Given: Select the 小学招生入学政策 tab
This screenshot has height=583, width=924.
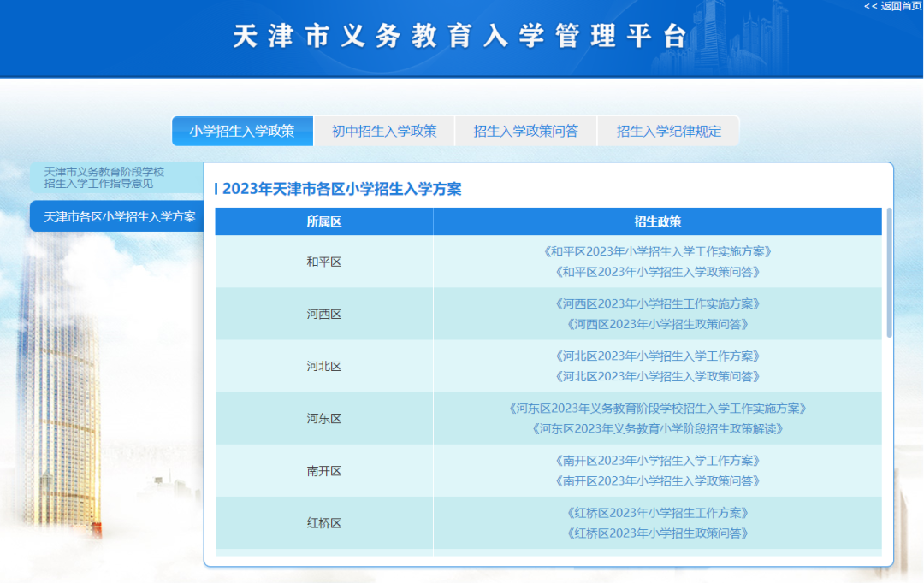Looking at the screenshot, I should coord(242,131).
